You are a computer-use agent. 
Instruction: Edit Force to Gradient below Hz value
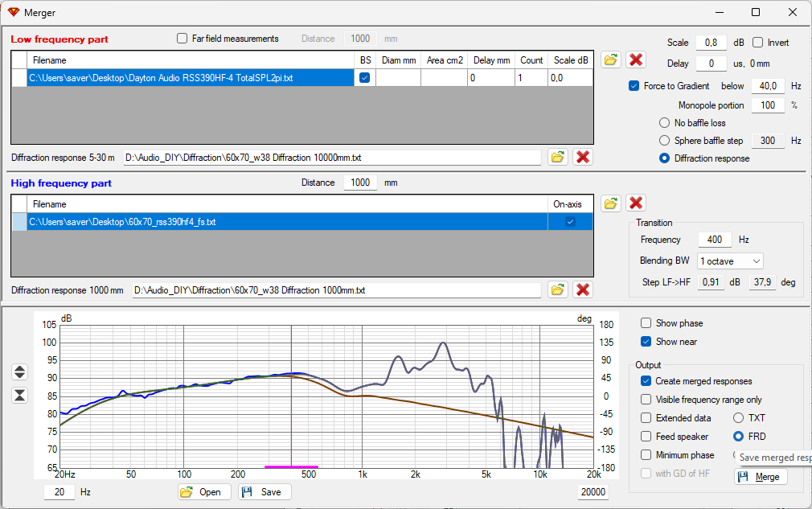click(768, 86)
